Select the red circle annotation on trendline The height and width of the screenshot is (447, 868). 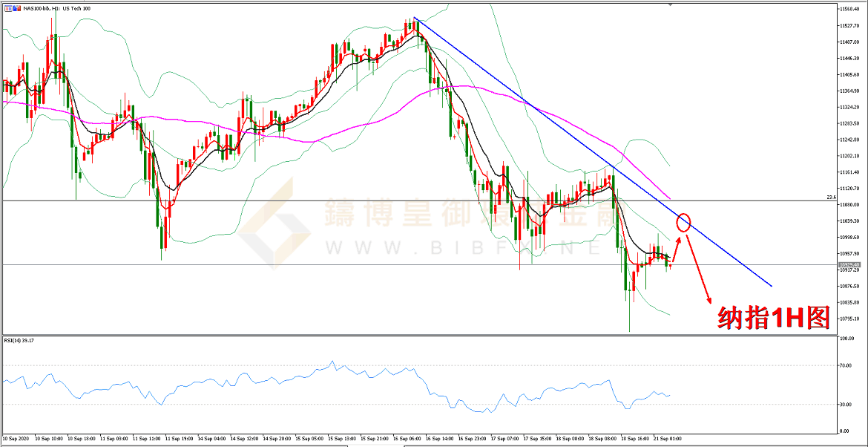tap(684, 222)
